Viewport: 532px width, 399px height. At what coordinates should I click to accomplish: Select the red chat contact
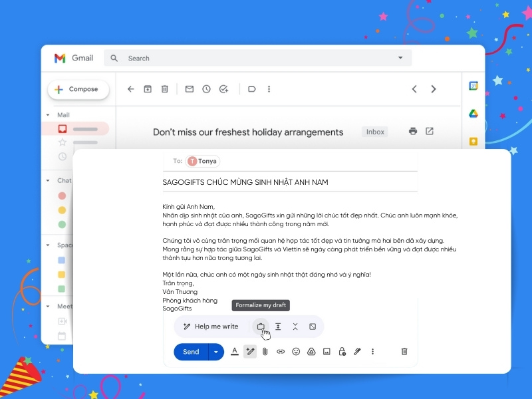(62, 196)
